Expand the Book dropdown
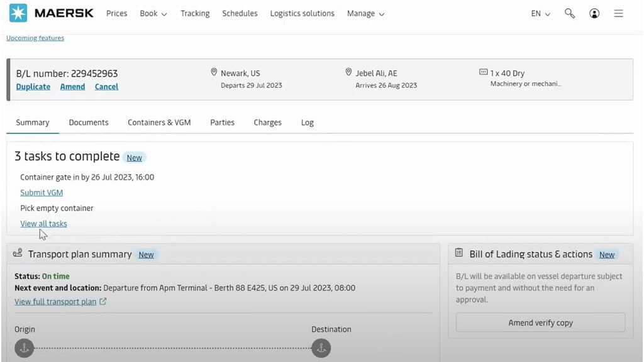Viewport: 644px width, 362px height. point(153,13)
